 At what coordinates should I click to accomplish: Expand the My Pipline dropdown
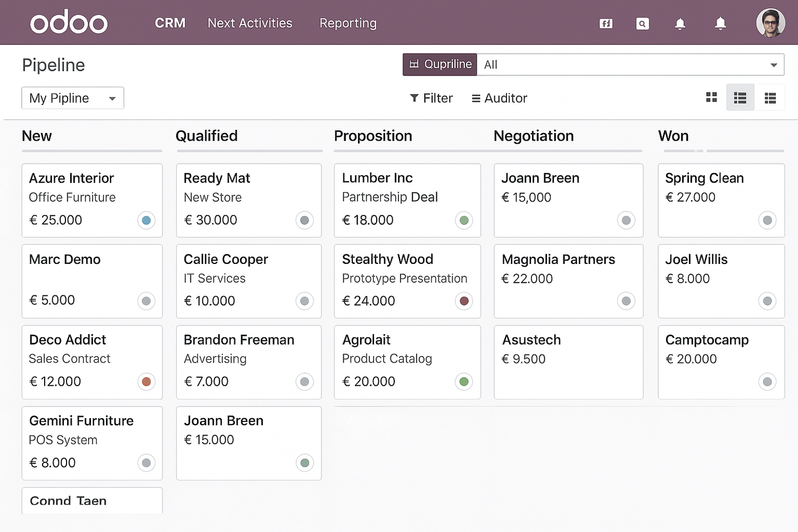[73, 98]
